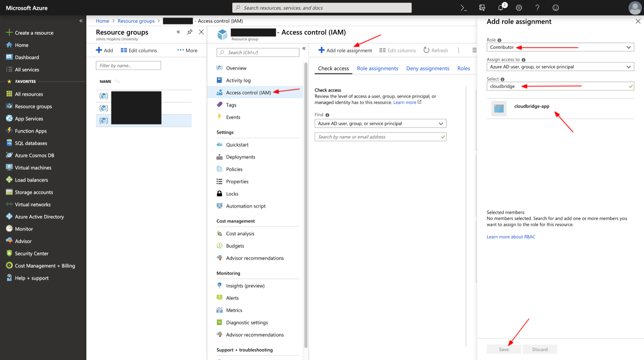Viewport: 644px width, 360px height.
Task: Open All resources grid icon
Action: (x=9, y=94)
